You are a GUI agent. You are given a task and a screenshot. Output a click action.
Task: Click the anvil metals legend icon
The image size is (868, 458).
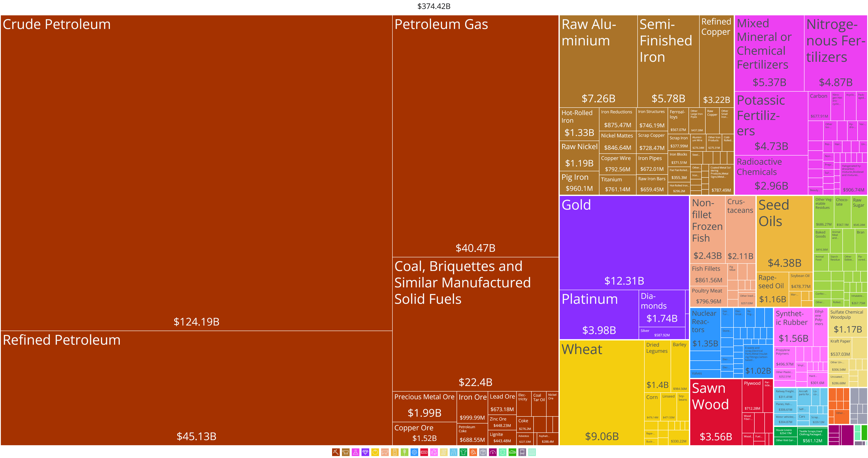346,452
